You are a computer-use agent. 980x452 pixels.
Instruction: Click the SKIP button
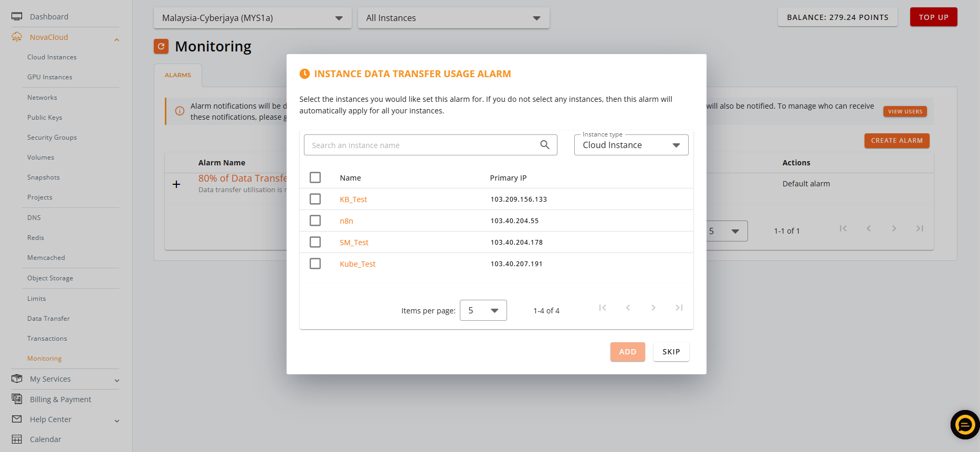coord(671,352)
